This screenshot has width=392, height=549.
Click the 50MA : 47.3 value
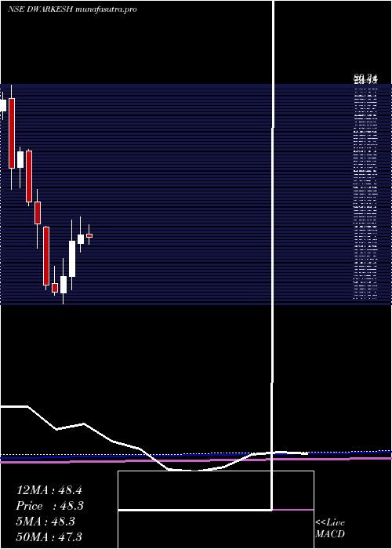pyautogui.click(x=49, y=536)
